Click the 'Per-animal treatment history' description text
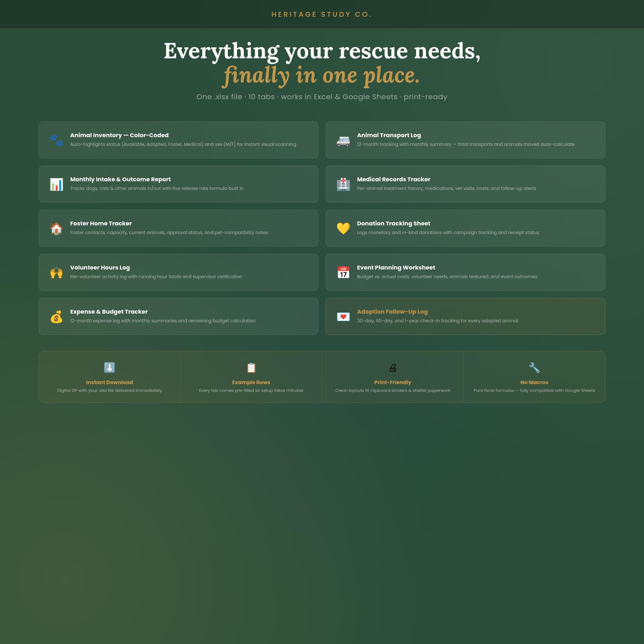The width and height of the screenshot is (644, 644). [446, 188]
